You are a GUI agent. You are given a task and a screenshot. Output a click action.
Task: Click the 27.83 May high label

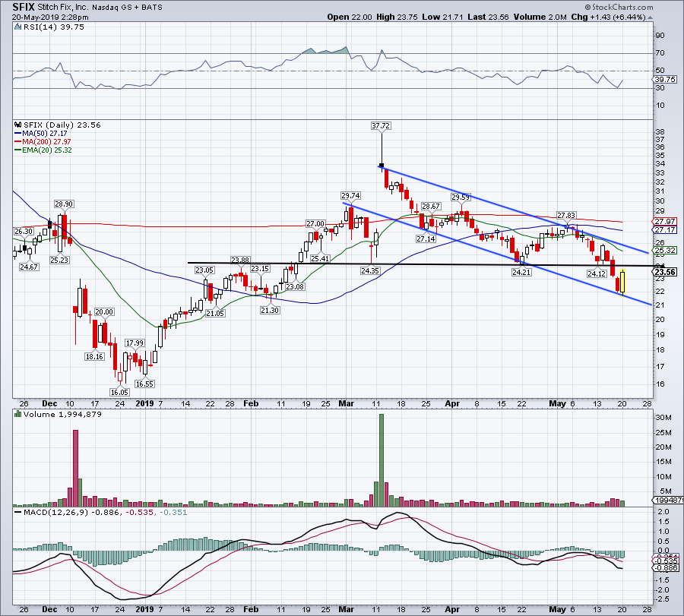tap(566, 216)
